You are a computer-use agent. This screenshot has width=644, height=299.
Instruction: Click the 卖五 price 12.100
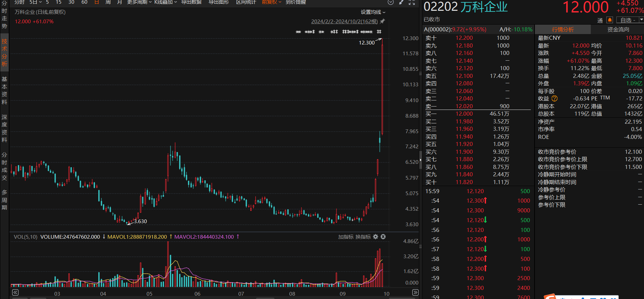[x=464, y=76]
